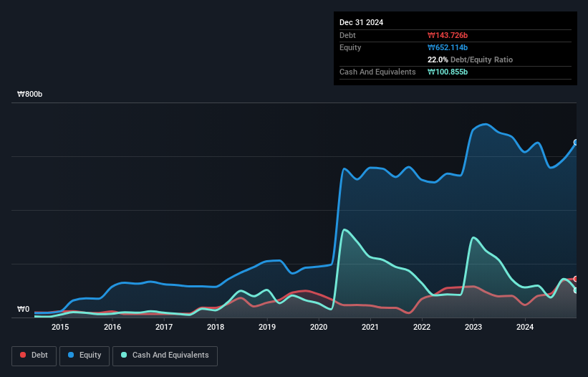The height and width of the screenshot is (377, 588).
Task: Click the ₩800b y-axis label
Action: click(29, 94)
